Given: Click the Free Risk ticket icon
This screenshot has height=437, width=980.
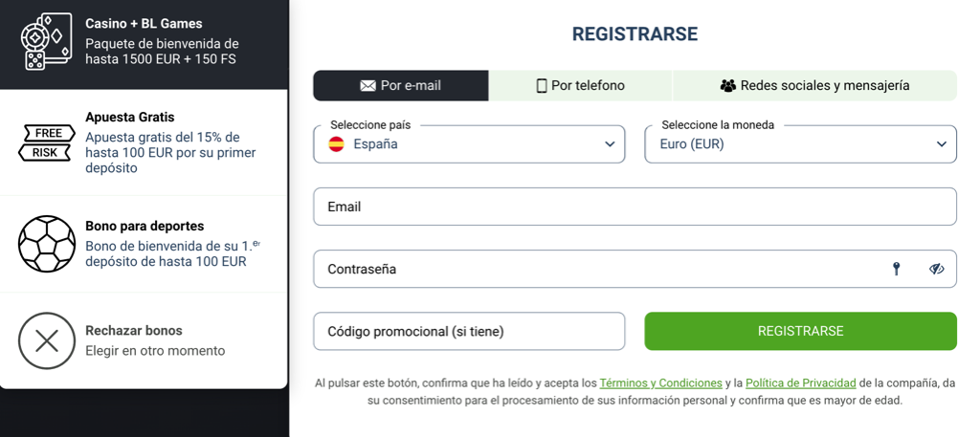Looking at the screenshot, I should coord(46,142).
